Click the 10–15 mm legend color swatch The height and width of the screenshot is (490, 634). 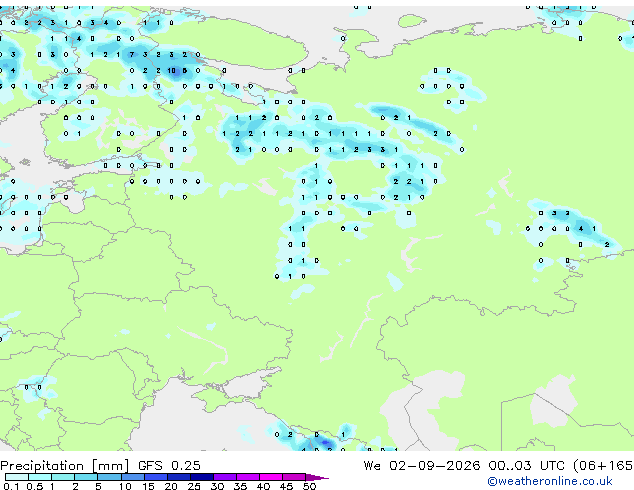coord(132,477)
